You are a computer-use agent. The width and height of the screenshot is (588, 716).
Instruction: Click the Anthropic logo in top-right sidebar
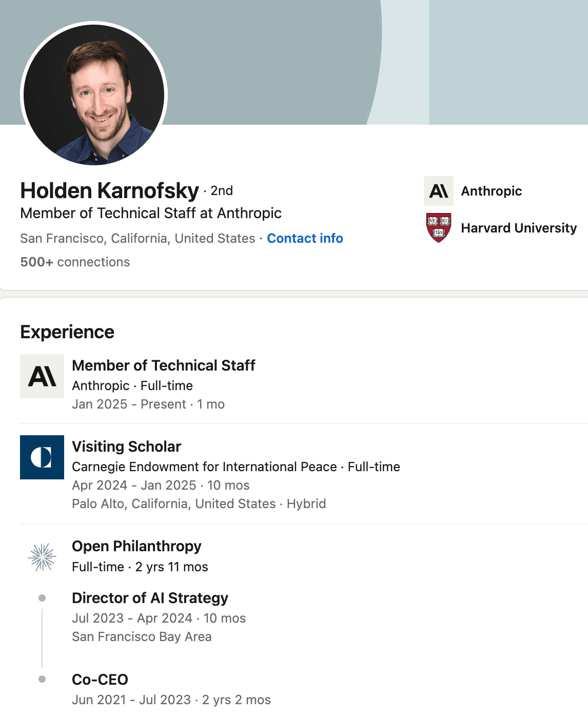point(439,191)
